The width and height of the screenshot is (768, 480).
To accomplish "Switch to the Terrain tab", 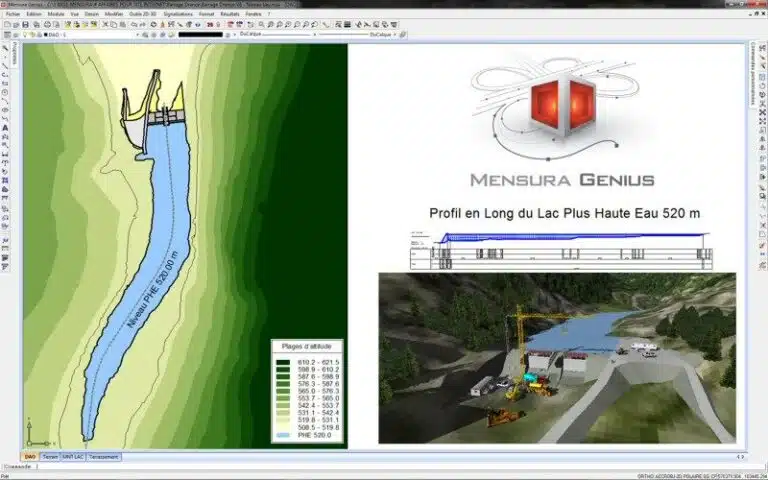I will (50, 456).
